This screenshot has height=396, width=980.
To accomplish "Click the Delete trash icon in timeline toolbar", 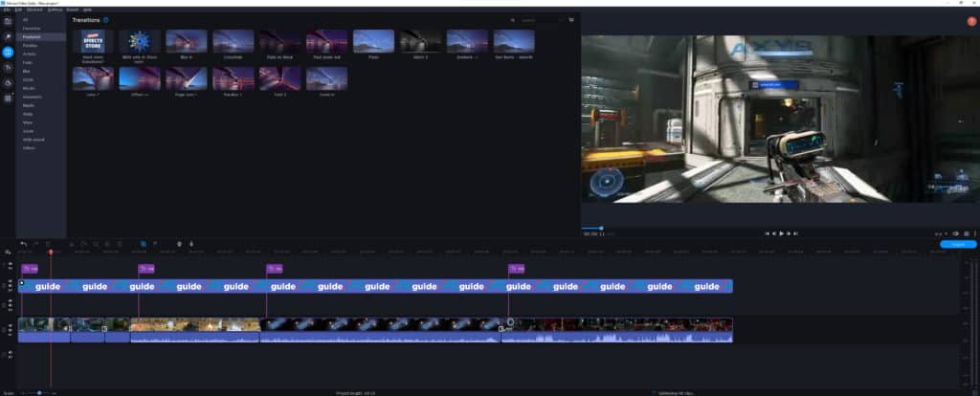I will (48, 244).
